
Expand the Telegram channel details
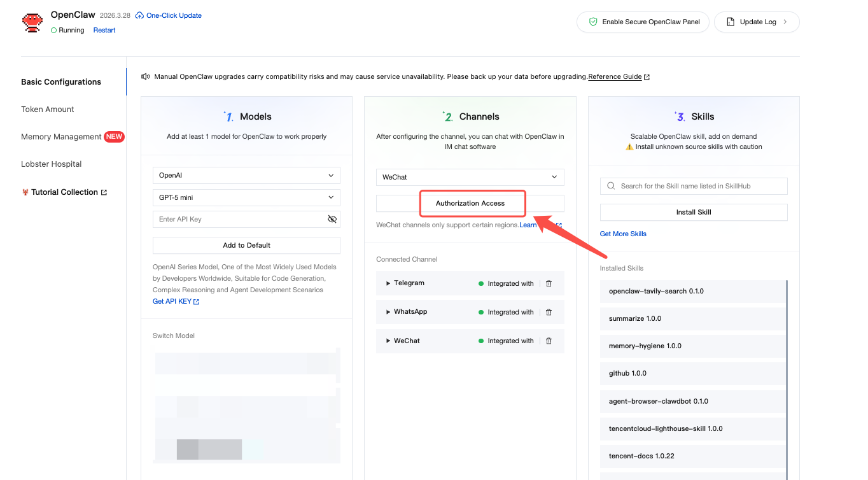[388, 283]
